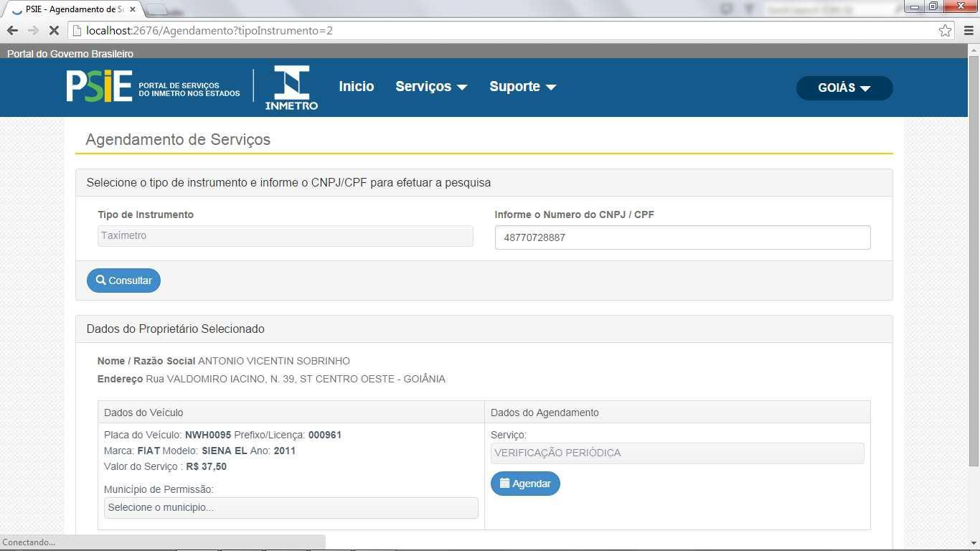
Task: Open the Município de Permissão dropdown
Action: [x=291, y=507]
